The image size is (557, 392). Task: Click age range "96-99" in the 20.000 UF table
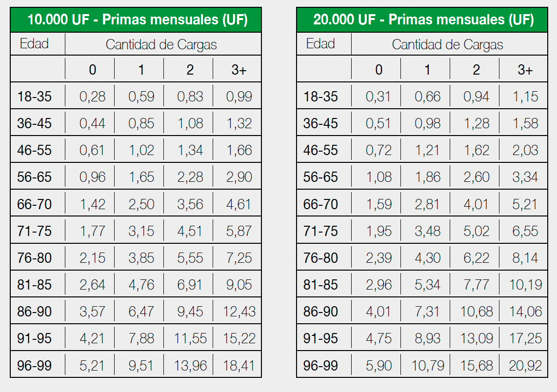[x=320, y=365]
